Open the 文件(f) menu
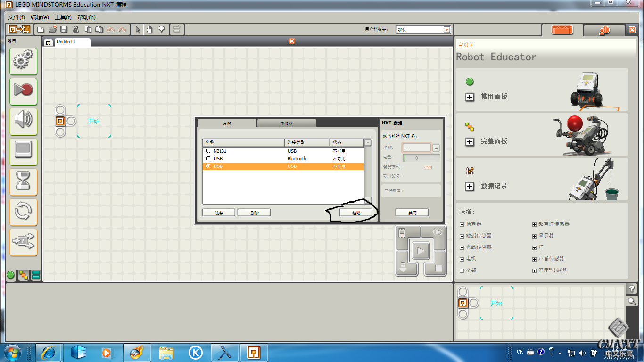644x362 pixels. (17, 17)
